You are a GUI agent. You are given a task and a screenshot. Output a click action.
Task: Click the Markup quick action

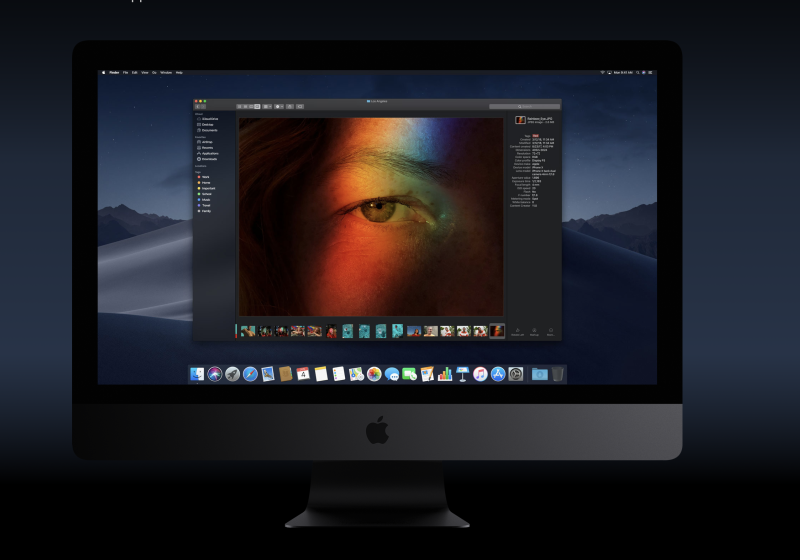coord(534,332)
